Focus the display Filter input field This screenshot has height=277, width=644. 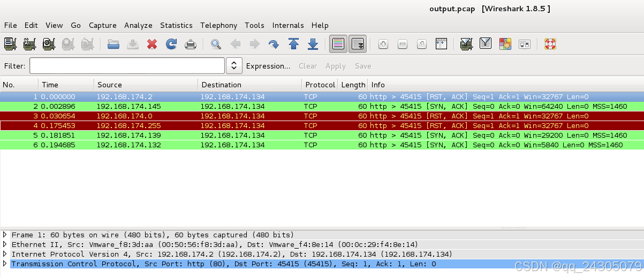127,66
